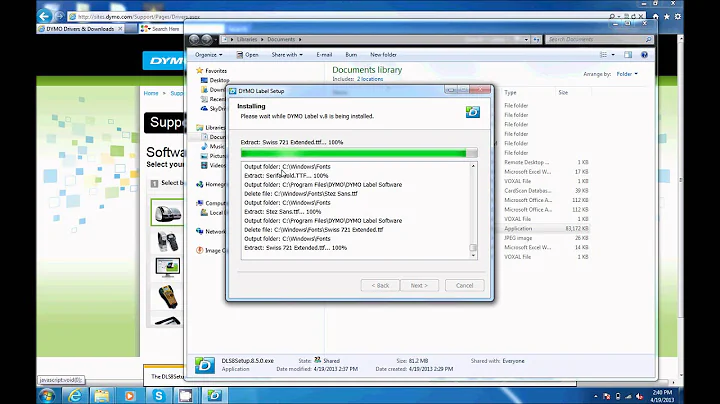Select 'Delete file: Swiss 721 Extended.ttf' log line
The width and height of the screenshot is (720, 404).
(313, 230)
